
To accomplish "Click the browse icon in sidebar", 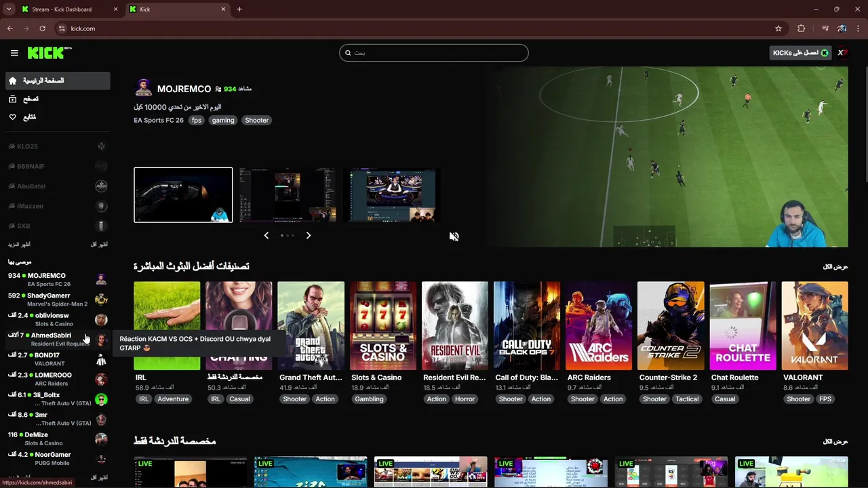I will [x=12, y=99].
